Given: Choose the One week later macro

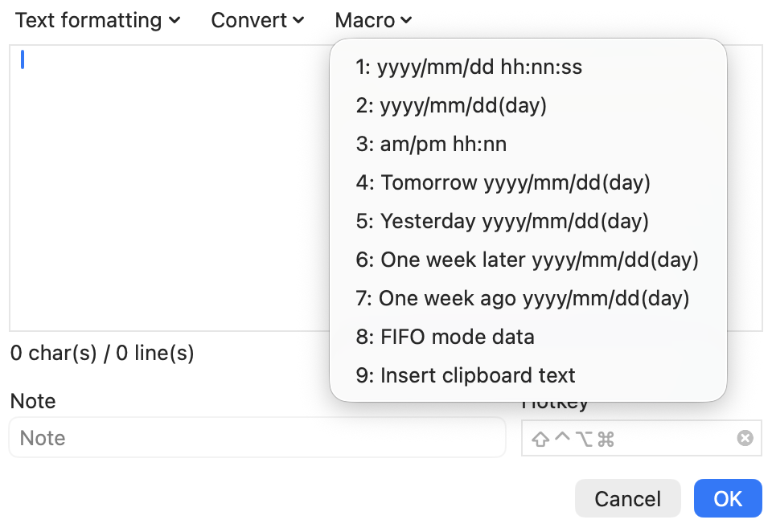Looking at the screenshot, I should point(528,260).
